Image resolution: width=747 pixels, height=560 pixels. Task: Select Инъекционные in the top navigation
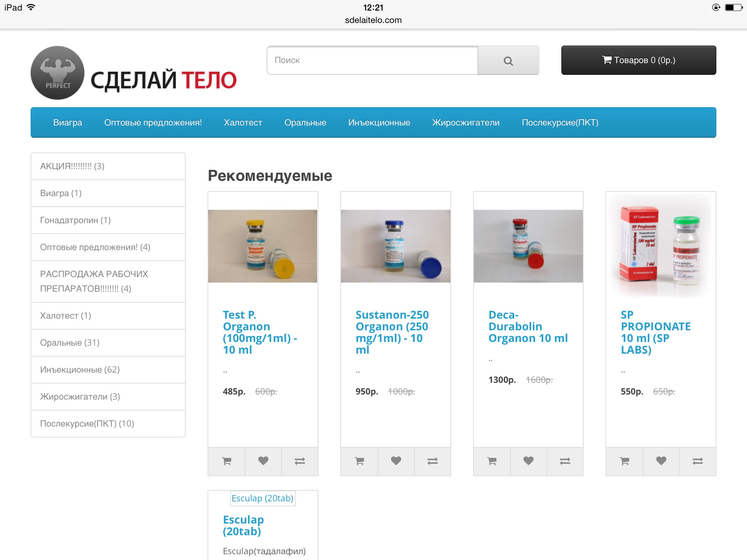pos(379,122)
